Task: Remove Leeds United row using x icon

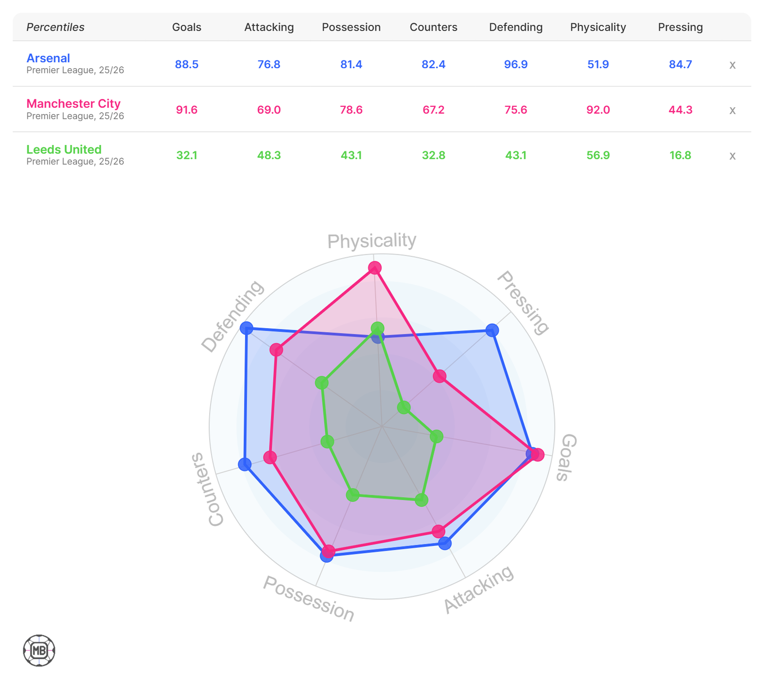Action: (732, 156)
